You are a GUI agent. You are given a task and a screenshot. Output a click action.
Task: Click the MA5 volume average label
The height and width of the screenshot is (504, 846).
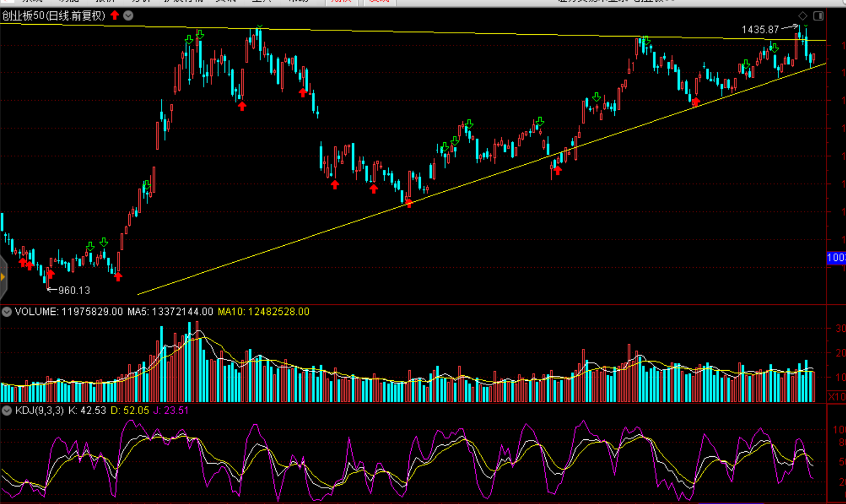[x=170, y=312]
